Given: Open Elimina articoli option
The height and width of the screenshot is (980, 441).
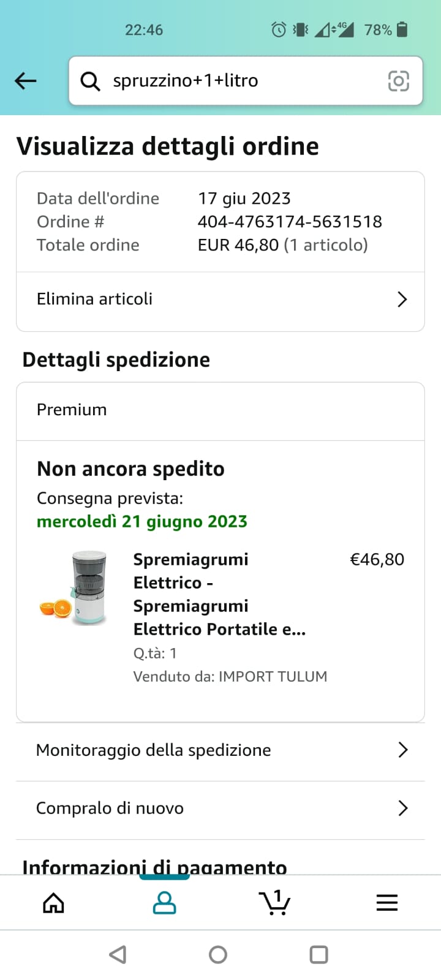Looking at the screenshot, I should (x=95, y=299).
